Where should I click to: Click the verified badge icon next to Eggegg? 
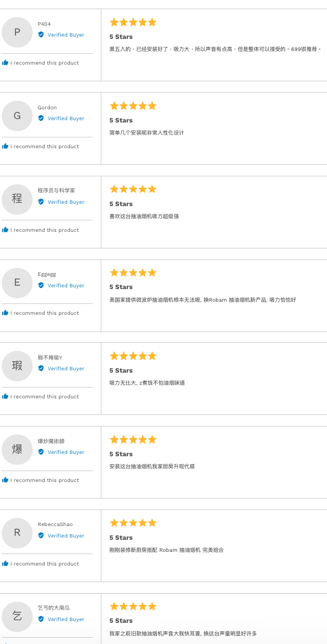[41, 285]
